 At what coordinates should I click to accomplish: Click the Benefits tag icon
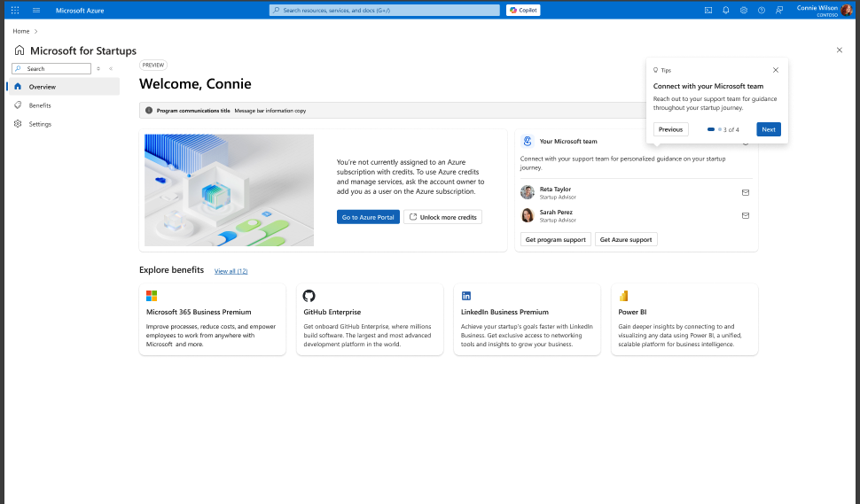click(18, 105)
